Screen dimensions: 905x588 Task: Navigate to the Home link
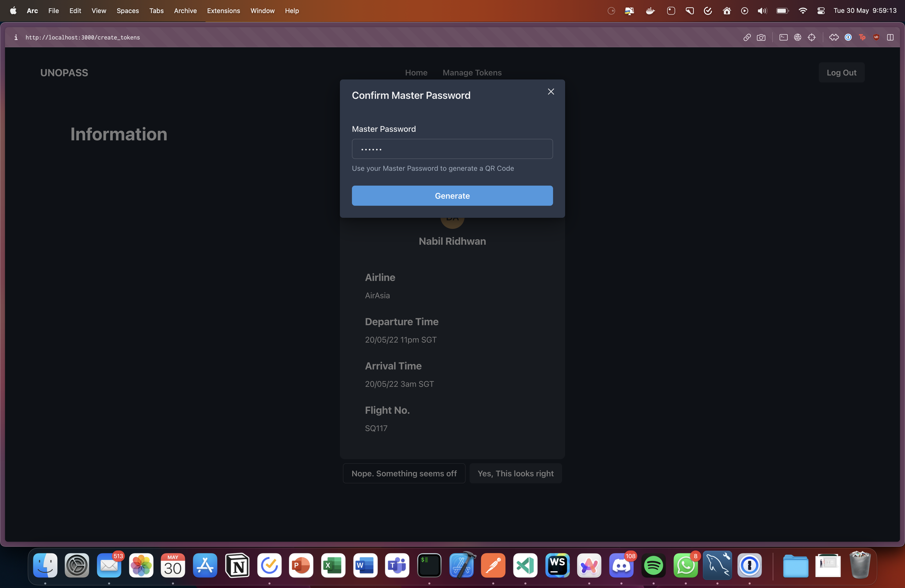coord(416,73)
